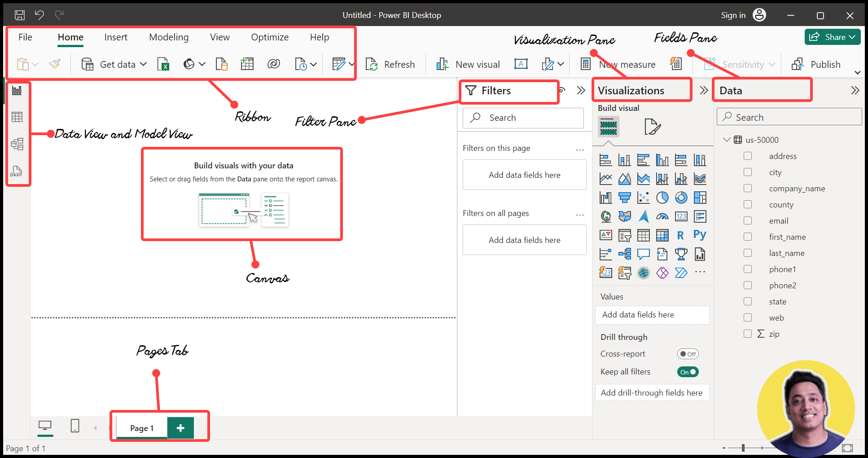Switch to the View tab

[x=220, y=37]
